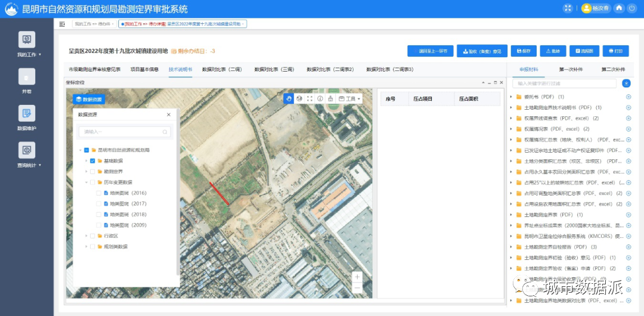Click the clear/stamp icon in map toolbar
Image resolution: width=644 pixels, height=316 pixels.
pos(330,98)
